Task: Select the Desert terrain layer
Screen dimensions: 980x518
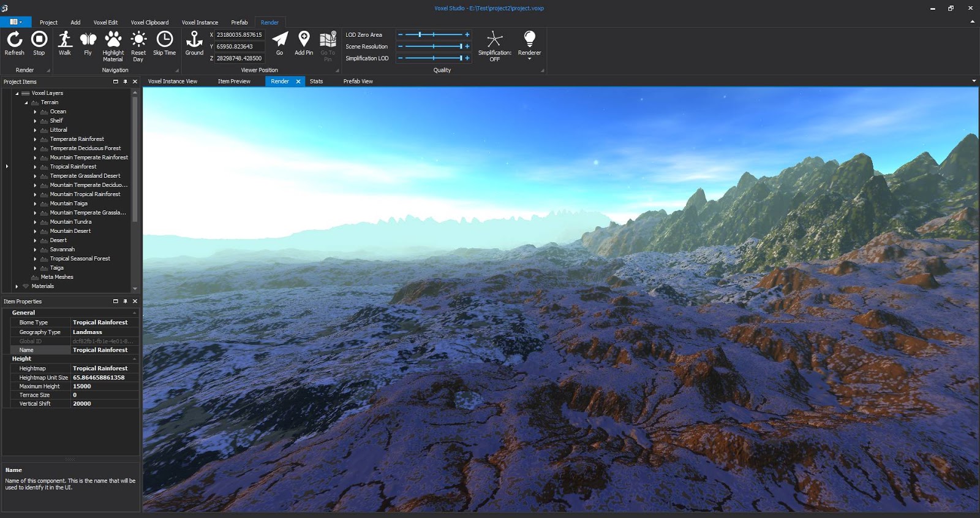Action: (x=59, y=240)
